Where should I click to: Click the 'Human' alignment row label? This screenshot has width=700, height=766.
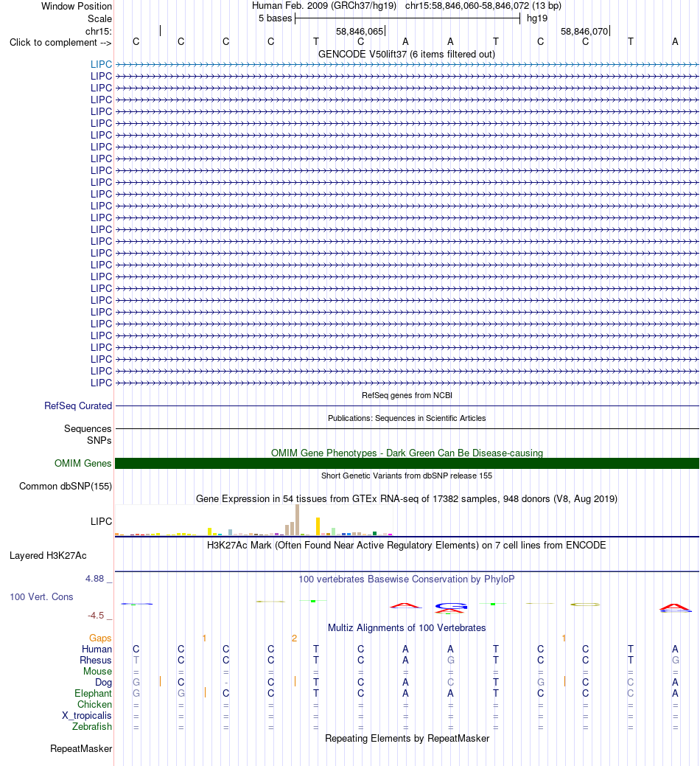[97, 650]
